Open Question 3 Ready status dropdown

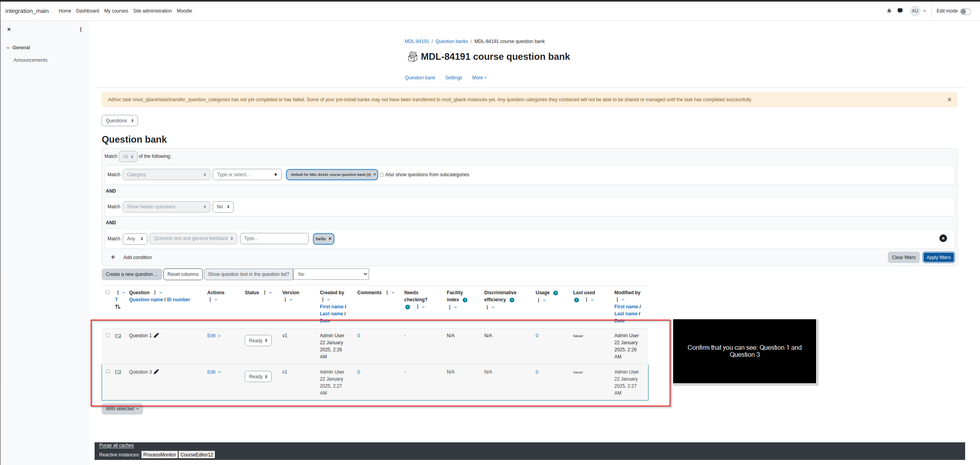[x=258, y=377]
